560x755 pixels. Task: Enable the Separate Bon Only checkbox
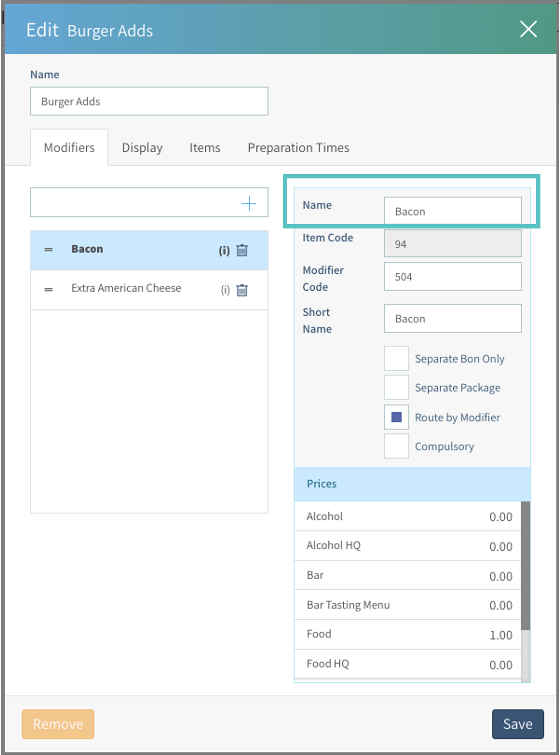coord(396,358)
